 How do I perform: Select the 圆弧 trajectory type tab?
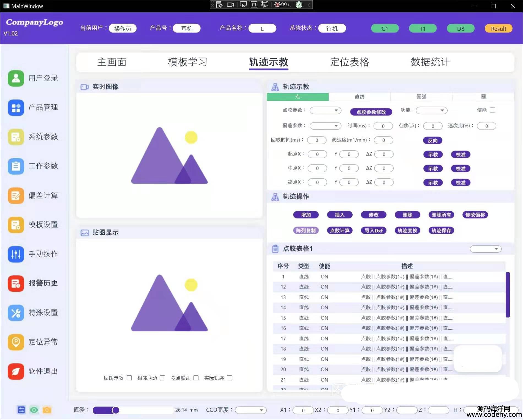pos(421,97)
